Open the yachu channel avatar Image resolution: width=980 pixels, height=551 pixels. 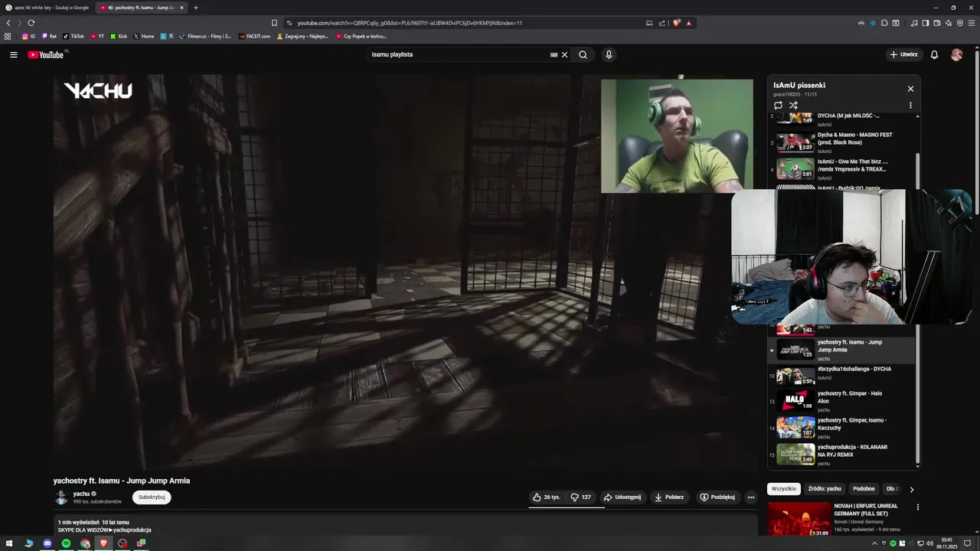pyautogui.click(x=61, y=497)
